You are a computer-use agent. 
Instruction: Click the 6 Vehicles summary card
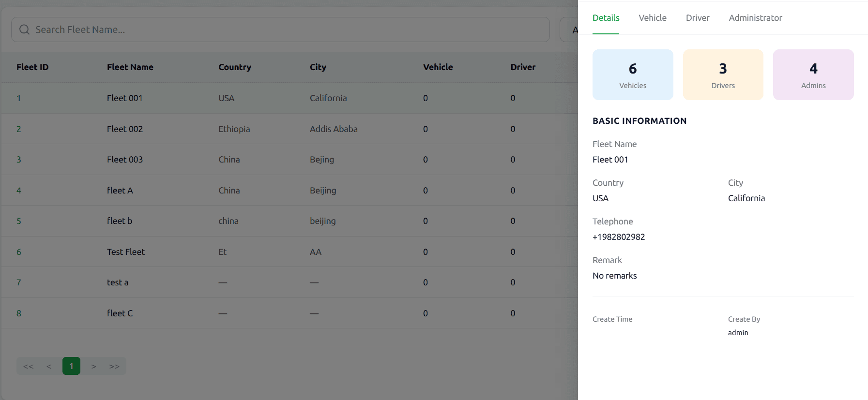coord(633,75)
